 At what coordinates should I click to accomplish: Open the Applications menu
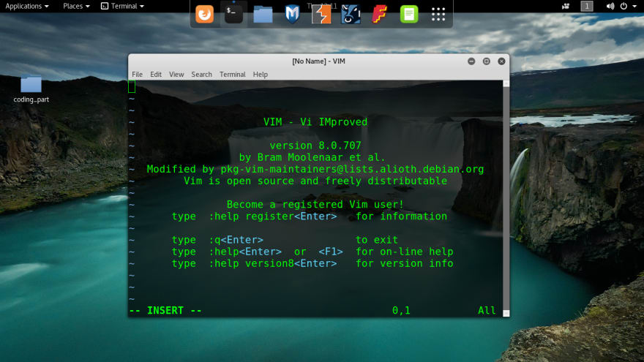tap(26, 6)
